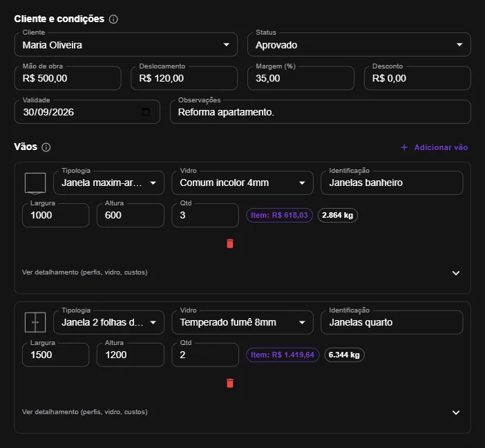Click Cliente e condições heading
Screen dimensions: 485x448
[x=59, y=19]
